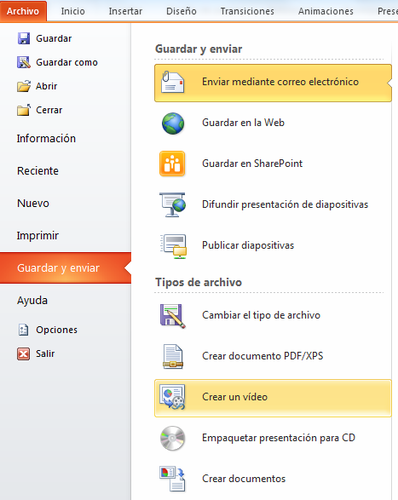398x500 pixels.
Task: Choose Crear documento PDF/XPS
Action: click(x=273, y=356)
